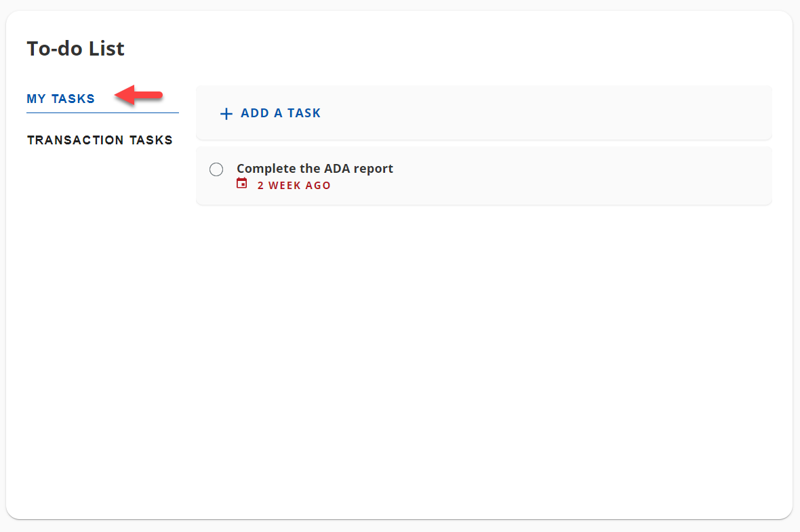Click the add task card area
The image size is (800, 532).
point(484,112)
